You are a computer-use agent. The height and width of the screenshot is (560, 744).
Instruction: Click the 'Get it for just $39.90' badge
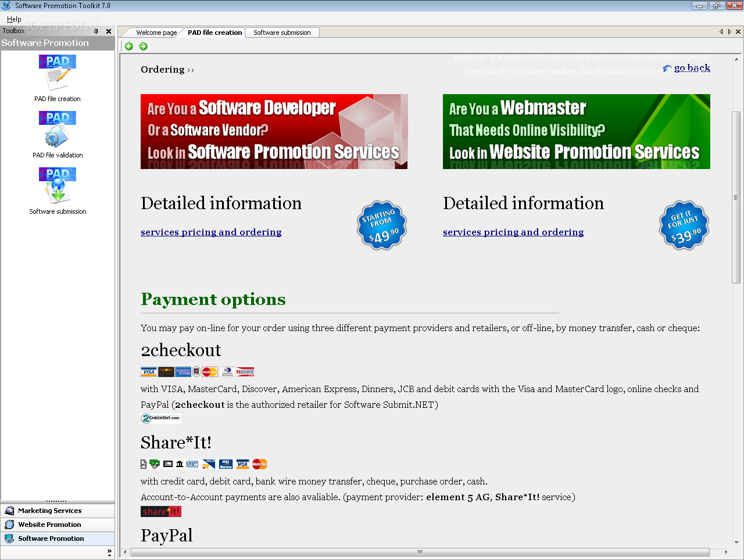[x=684, y=225]
